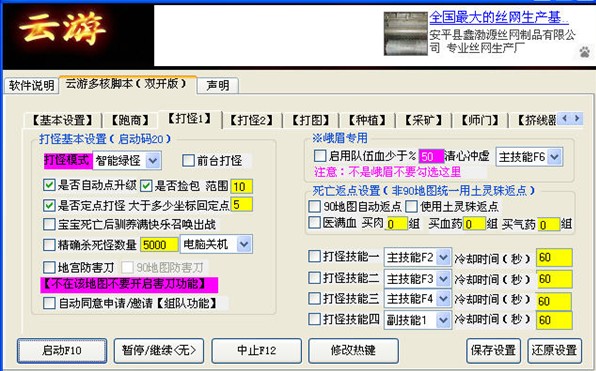
Task: Open the 【采矿】 sub-tab
Action: point(423,120)
